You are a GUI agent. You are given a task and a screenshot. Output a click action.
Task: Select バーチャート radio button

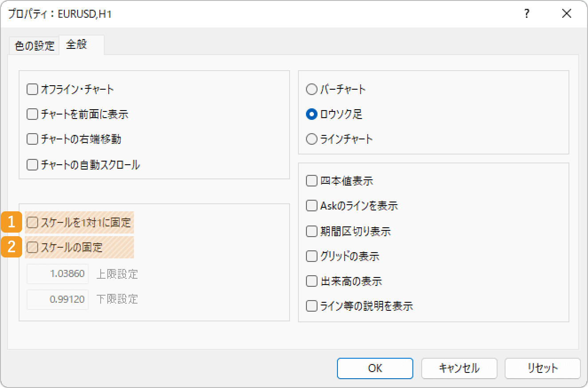tap(312, 90)
